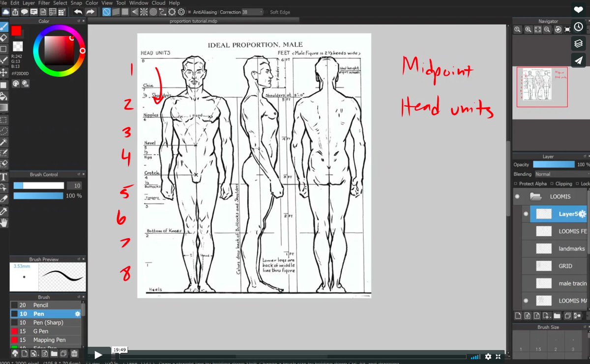
Task: Click the Navigator zoom-out magnifier
Action: pos(546,29)
